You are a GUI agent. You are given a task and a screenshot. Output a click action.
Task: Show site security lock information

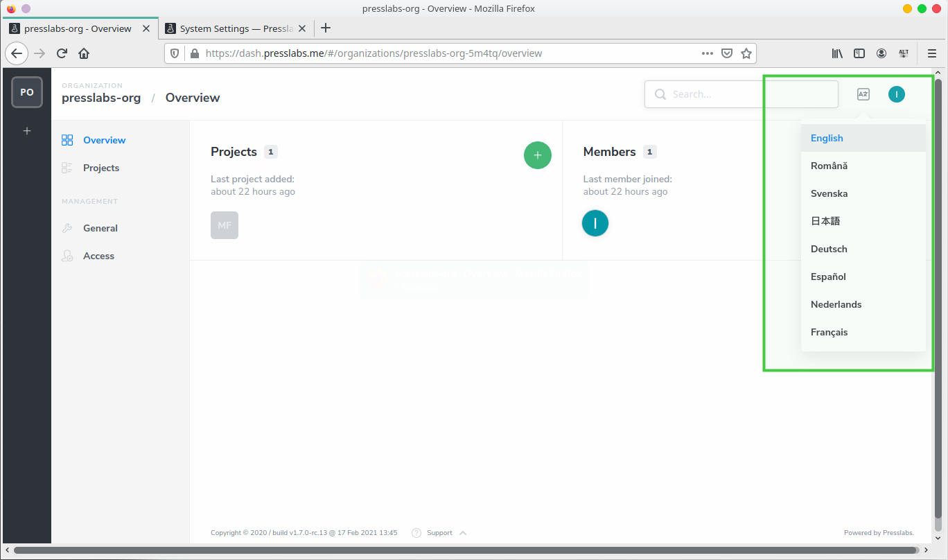pos(194,53)
